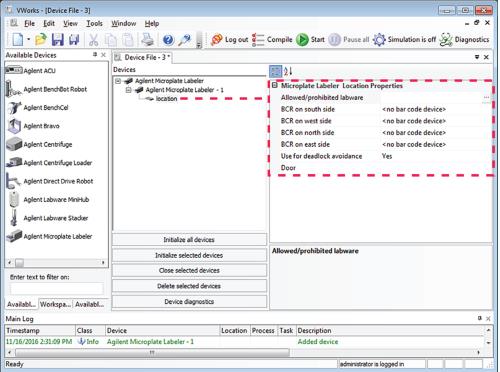Collapse the Agilent Microplate Labeler - 1 node
The width and height of the screenshot is (500, 372).
point(128,90)
